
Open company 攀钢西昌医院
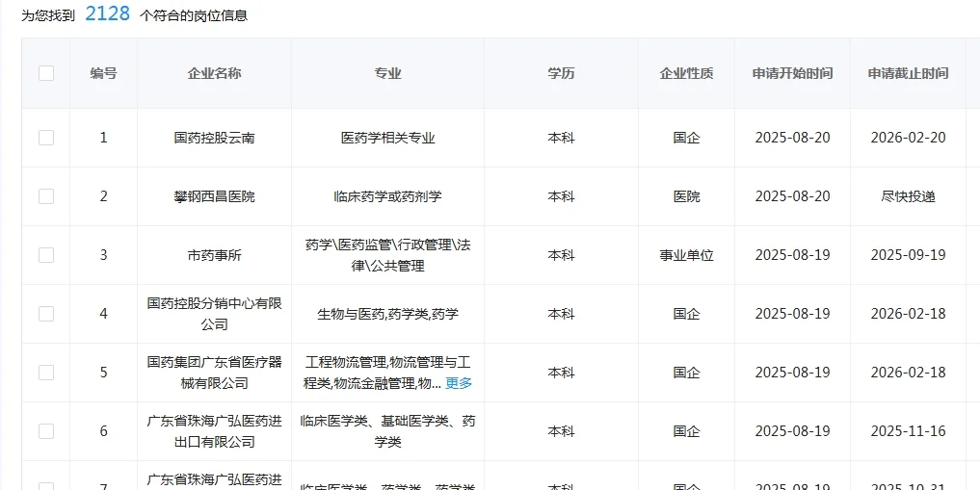[214, 196]
